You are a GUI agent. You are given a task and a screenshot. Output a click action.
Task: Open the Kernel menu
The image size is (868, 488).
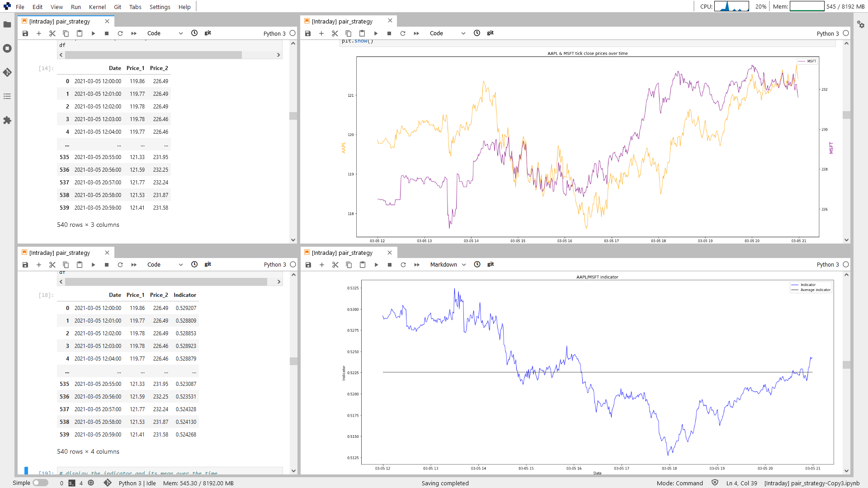tap(97, 7)
